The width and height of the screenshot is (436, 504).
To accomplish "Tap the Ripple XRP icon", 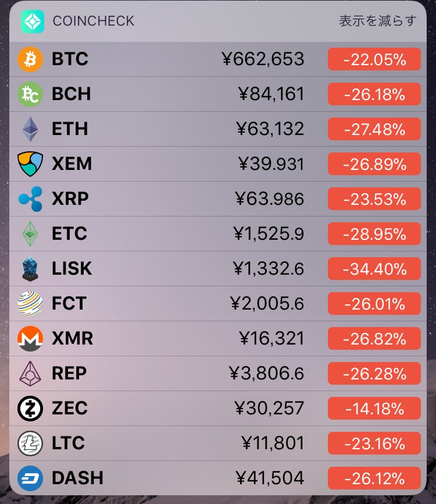I will click(x=30, y=198).
